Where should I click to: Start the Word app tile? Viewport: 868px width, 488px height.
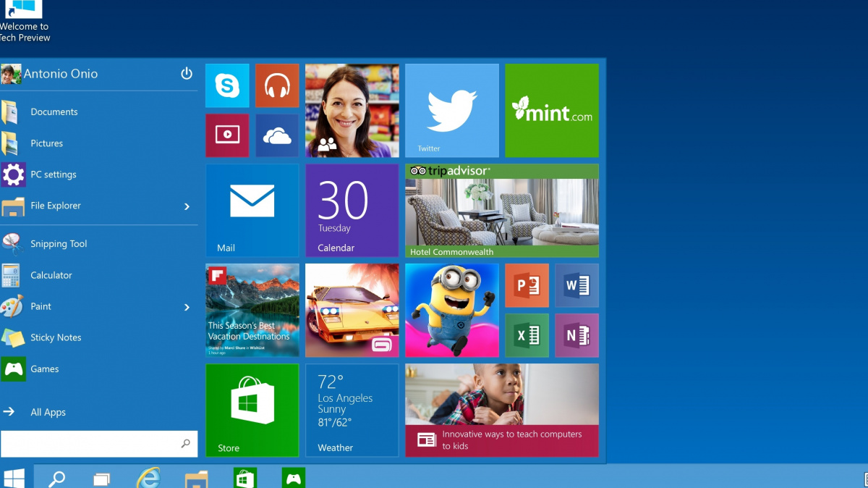point(576,285)
